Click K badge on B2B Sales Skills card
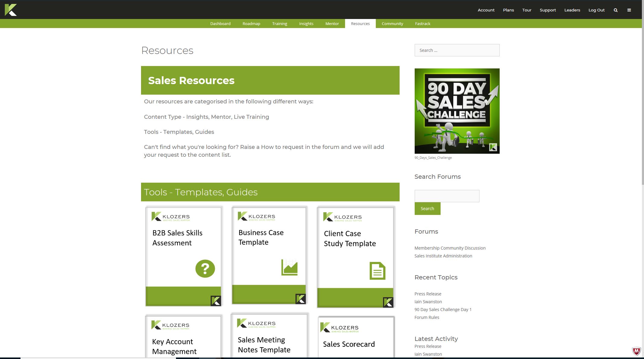The image size is (644, 359). coord(216,301)
